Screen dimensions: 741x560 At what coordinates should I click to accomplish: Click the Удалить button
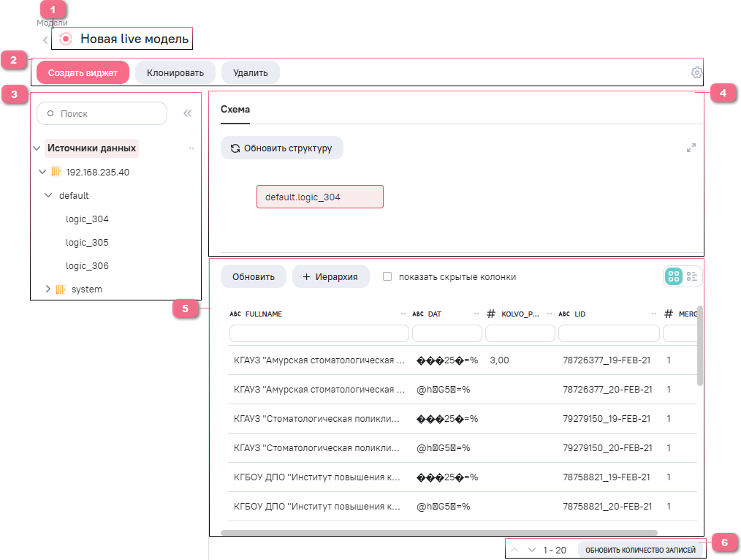[251, 73]
